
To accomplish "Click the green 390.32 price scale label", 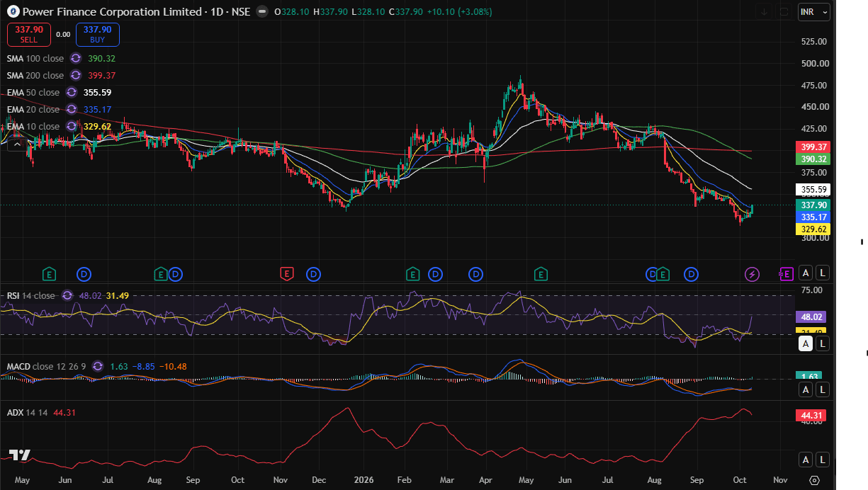I will (813, 159).
